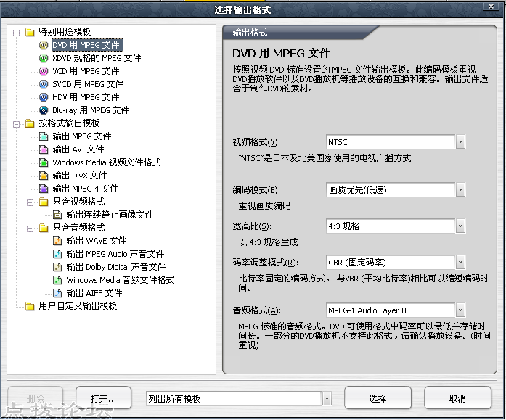Select the 输出 MPEG 文件 label
This screenshot has height=420, width=506.
82,136
